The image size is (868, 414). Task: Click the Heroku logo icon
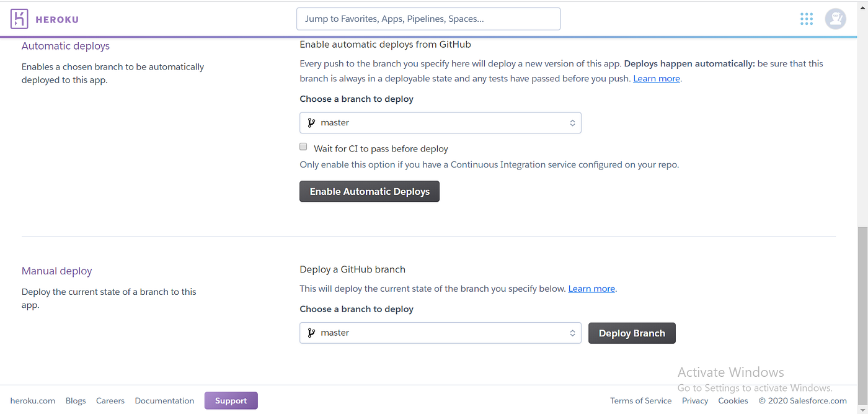pos(19,19)
